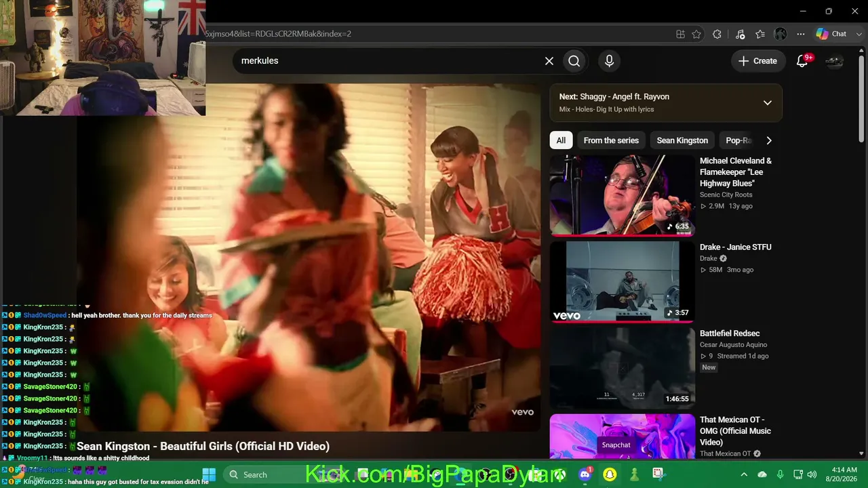Open the YouTube account avatar menu

834,61
